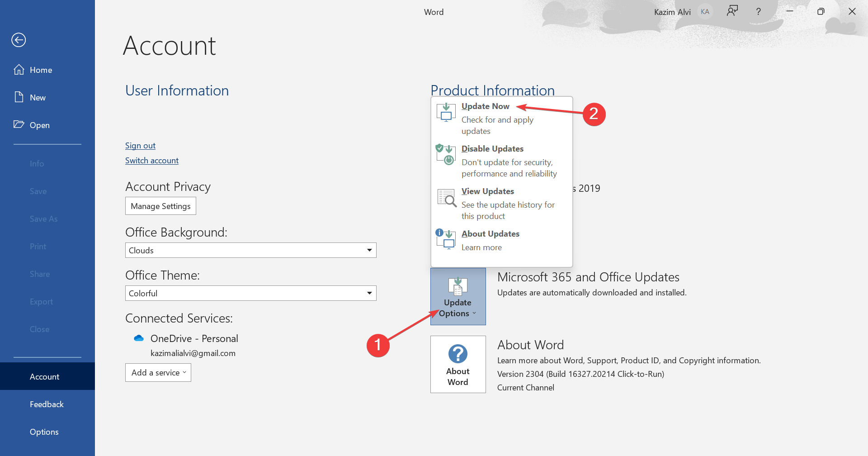Click the About Word question mark icon
The width and height of the screenshot is (868, 456).
click(x=458, y=354)
